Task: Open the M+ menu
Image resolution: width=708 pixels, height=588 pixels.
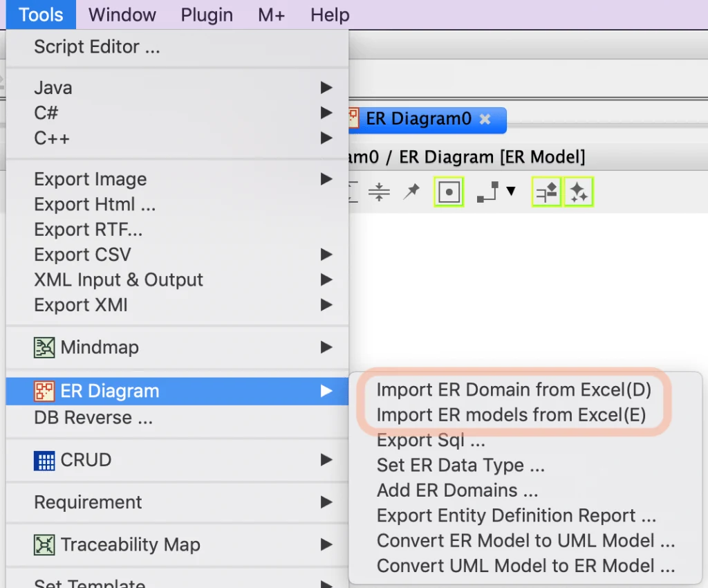Action: click(x=271, y=15)
